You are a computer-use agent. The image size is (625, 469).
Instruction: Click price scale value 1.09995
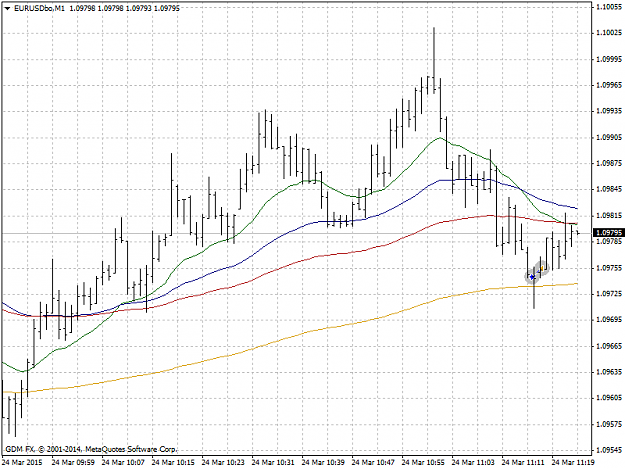point(609,59)
